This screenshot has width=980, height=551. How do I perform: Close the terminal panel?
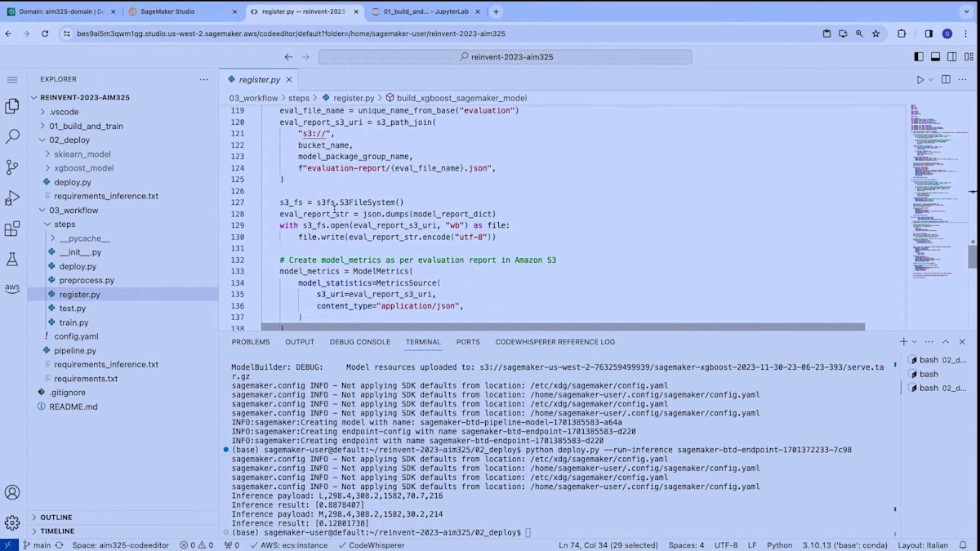click(x=963, y=342)
